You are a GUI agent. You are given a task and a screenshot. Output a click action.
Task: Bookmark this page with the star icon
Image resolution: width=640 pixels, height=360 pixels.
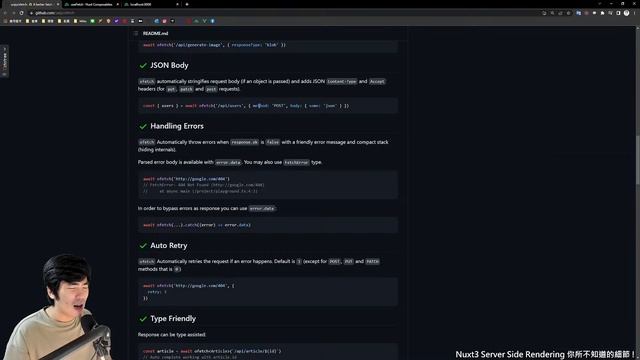click(x=569, y=13)
